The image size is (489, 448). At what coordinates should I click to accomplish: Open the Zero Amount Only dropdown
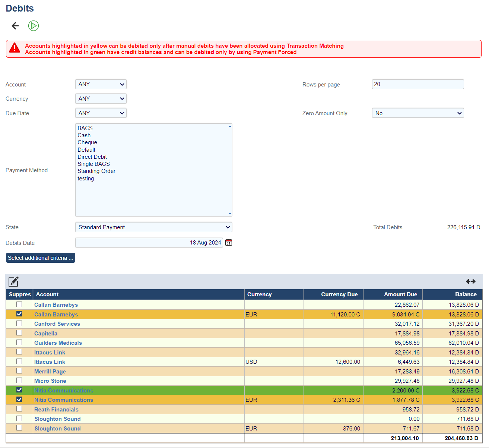417,113
